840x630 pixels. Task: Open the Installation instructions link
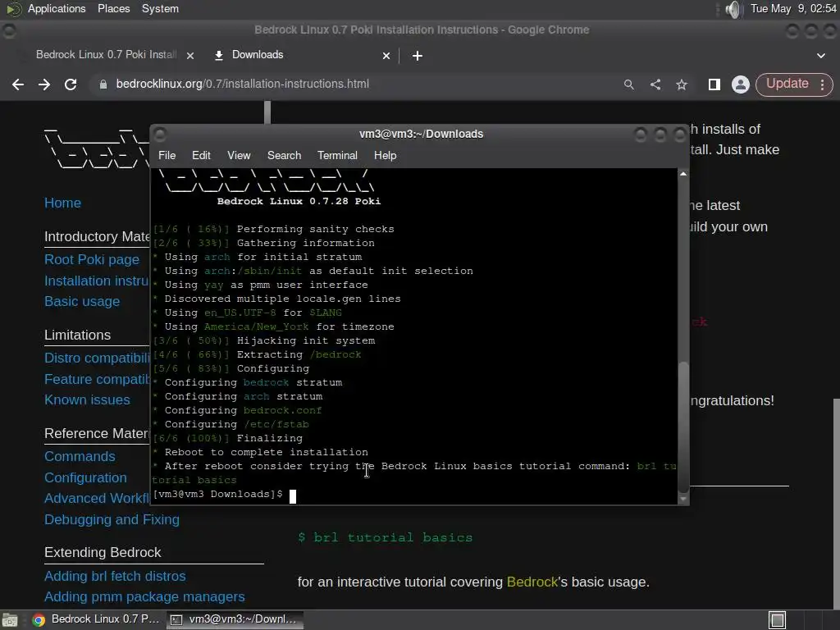(x=97, y=281)
